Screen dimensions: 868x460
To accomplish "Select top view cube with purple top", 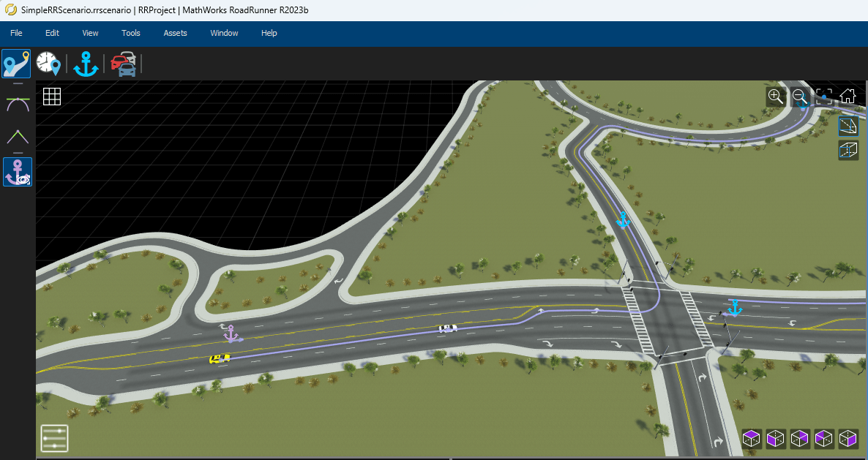I will (x=751, y=439).
